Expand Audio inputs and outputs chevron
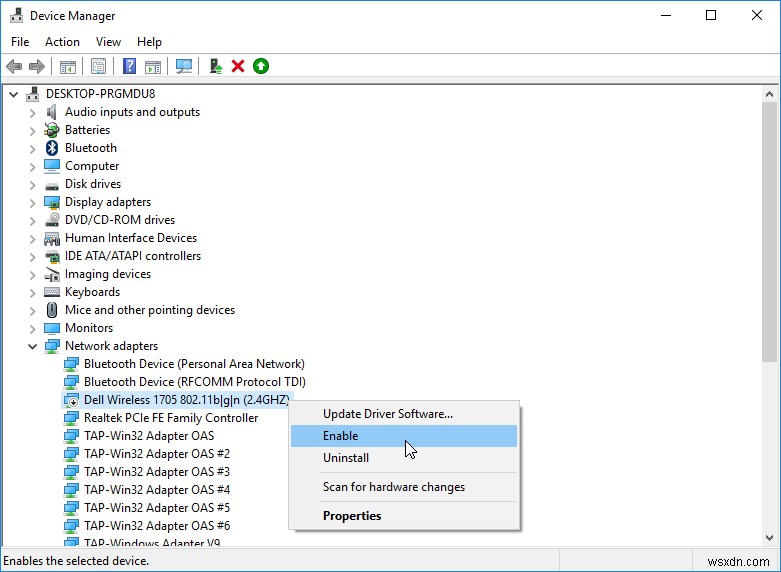This screenshot has width=781, height=572. (32, 113)
